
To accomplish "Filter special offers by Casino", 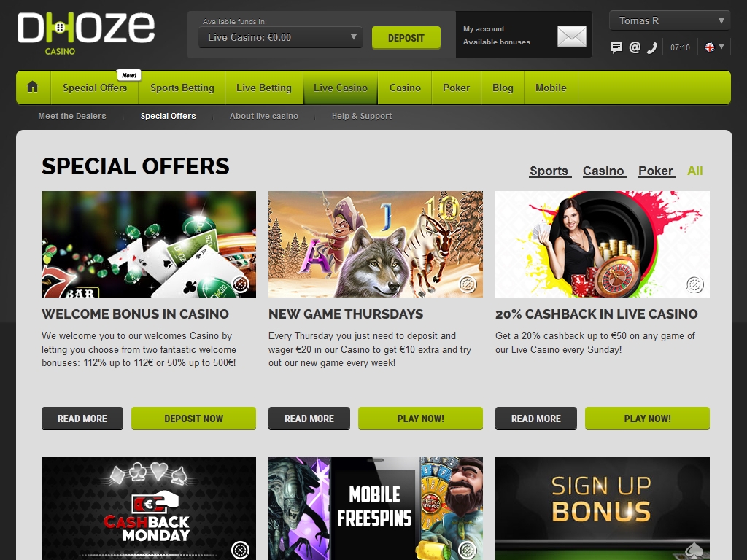I will pyautogui.click(x=603, y=171).
